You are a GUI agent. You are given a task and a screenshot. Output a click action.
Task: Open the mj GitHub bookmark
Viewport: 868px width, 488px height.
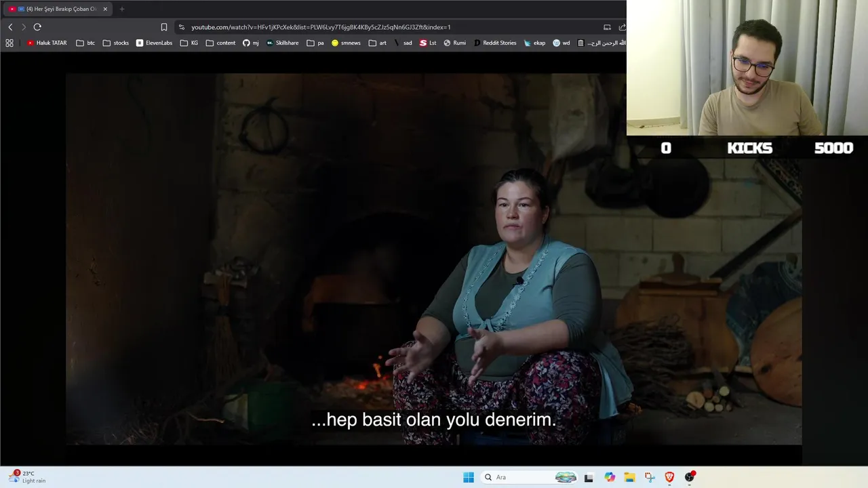point(251,43)
